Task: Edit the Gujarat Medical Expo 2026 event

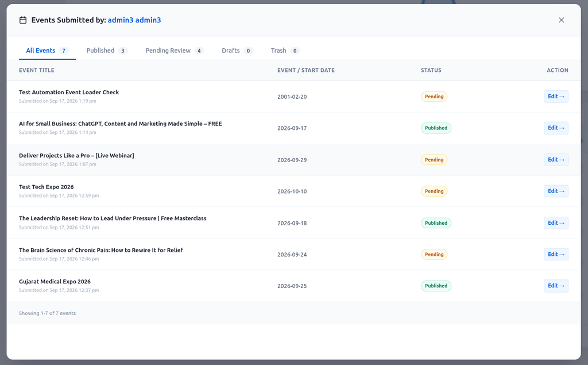Action: (x=556, y=286)
